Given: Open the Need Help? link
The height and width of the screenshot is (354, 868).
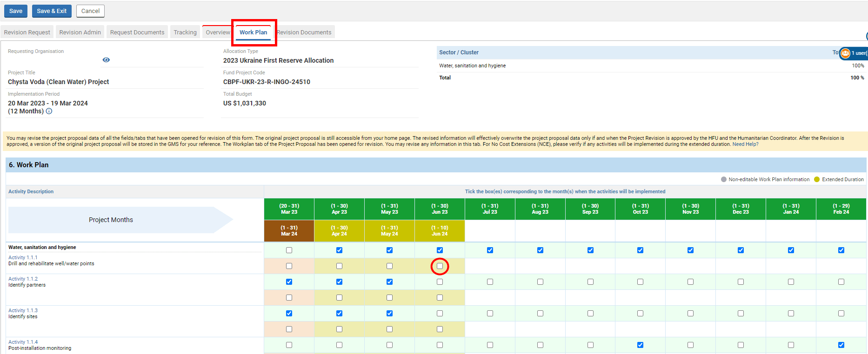Looking at the screenshot, I should coord(745,144).
